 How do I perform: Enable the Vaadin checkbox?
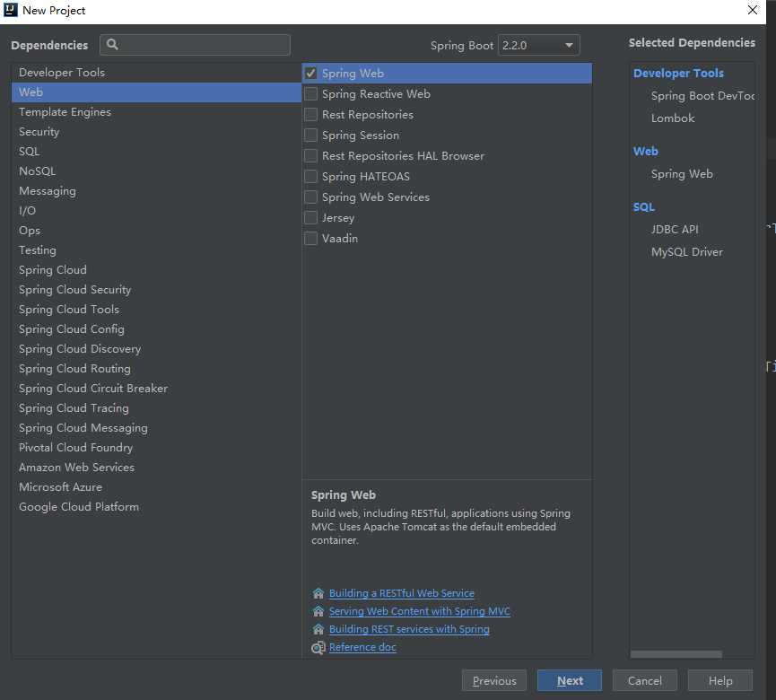(x=310, y=238)
